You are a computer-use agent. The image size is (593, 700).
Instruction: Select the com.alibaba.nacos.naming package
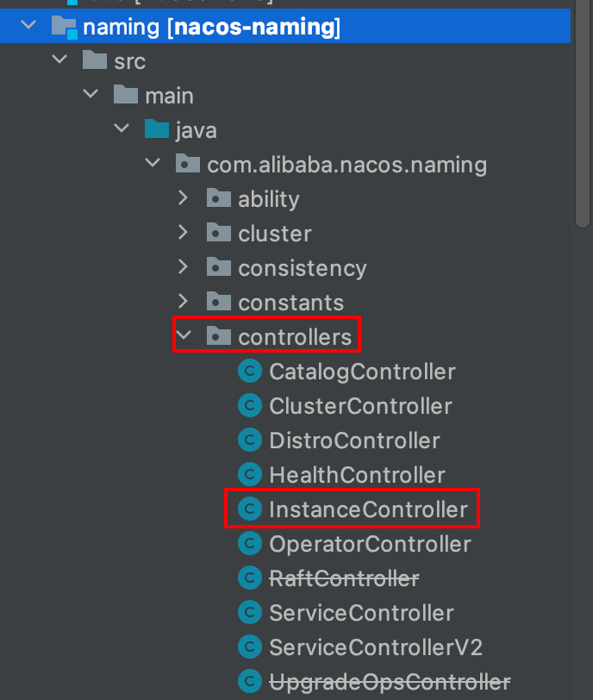click(x=346, y=165)
